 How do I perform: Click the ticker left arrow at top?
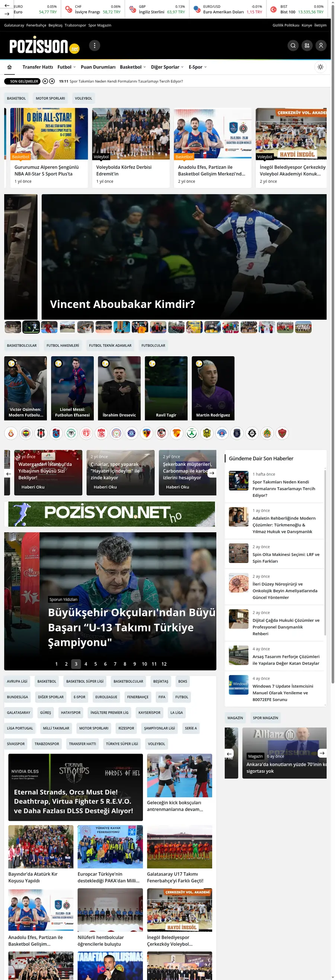[7, 6]
